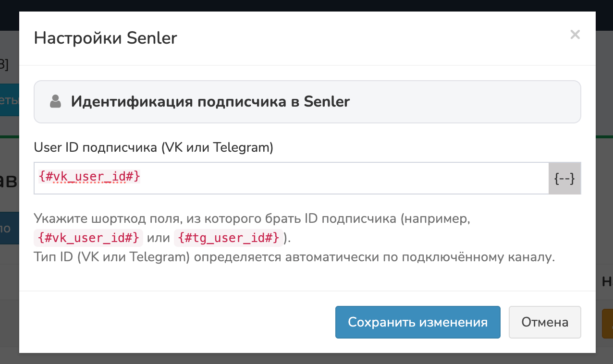Click the Тип ID определяется автоматически hint line
Viewport: 613px width, 364px height.
pos(294,257)
